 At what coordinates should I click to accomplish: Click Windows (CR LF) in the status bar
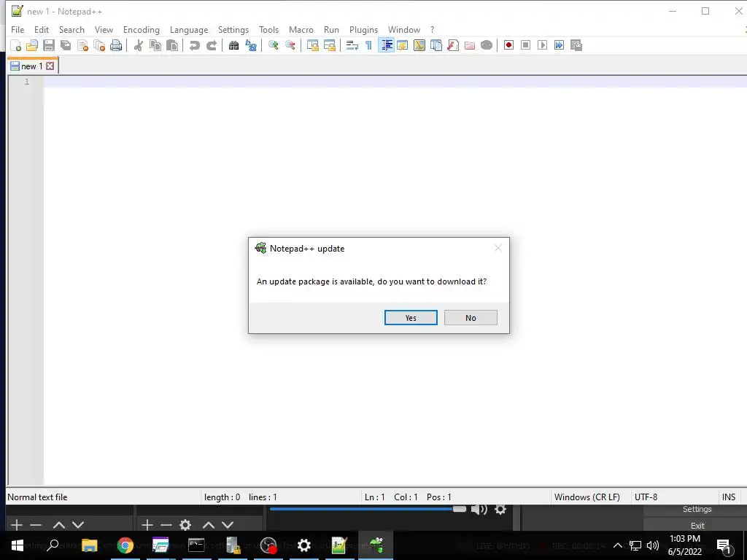[587, 497]
